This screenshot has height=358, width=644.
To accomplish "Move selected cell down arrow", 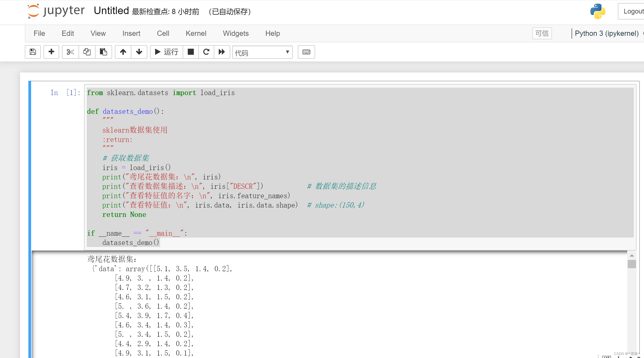I will tap(139, 52).
